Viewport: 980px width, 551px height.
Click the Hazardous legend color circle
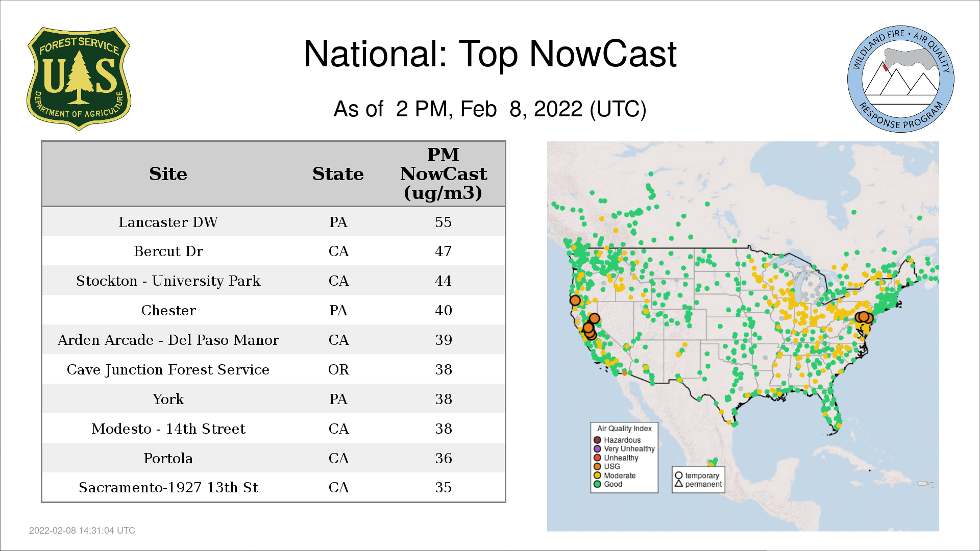(597, 440)
